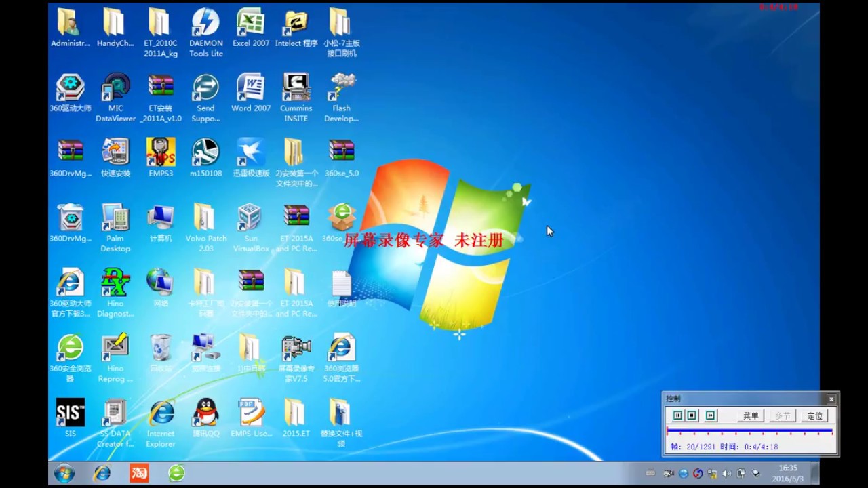Select the 替换文件+视频 folder
Viewport: 868px width, 488px height.
point(341,423)
